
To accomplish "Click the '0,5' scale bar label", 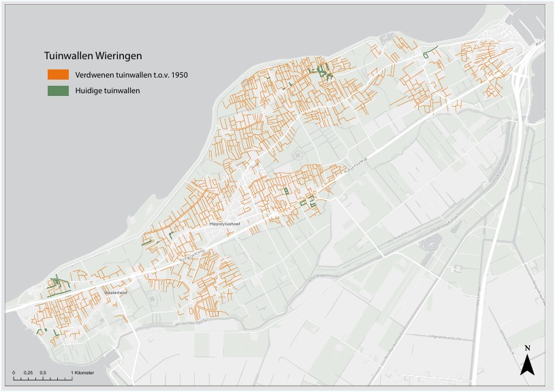I will [x=43, y=373].
